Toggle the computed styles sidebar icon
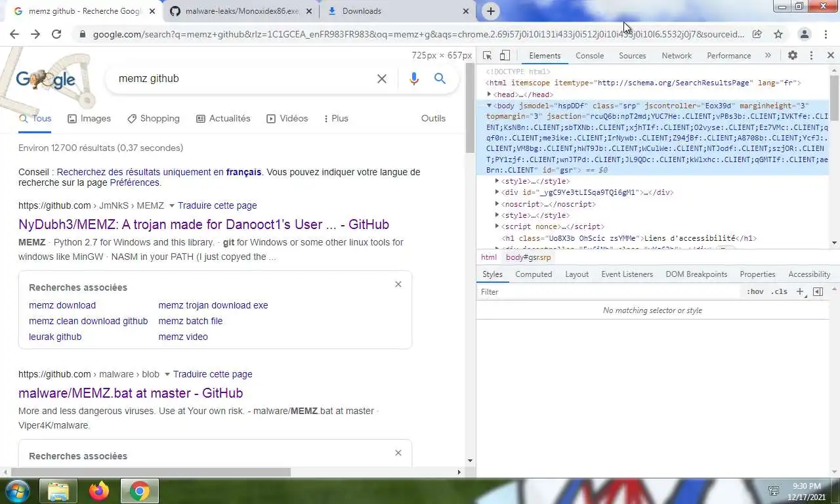This screenshot has height=504, width=840. (x=818, y=291)
